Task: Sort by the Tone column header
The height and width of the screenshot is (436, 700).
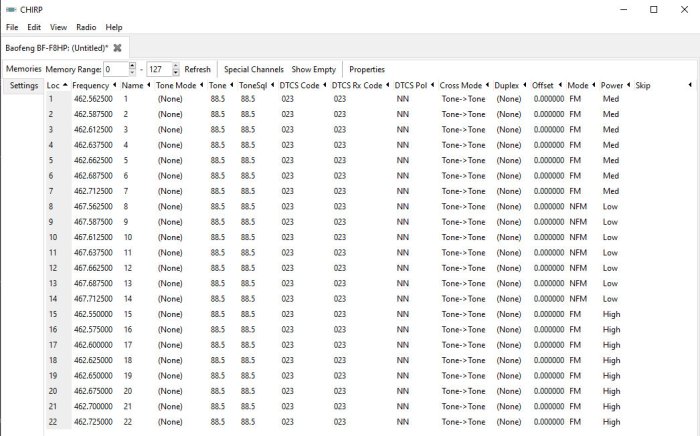Action: (221, 85)
